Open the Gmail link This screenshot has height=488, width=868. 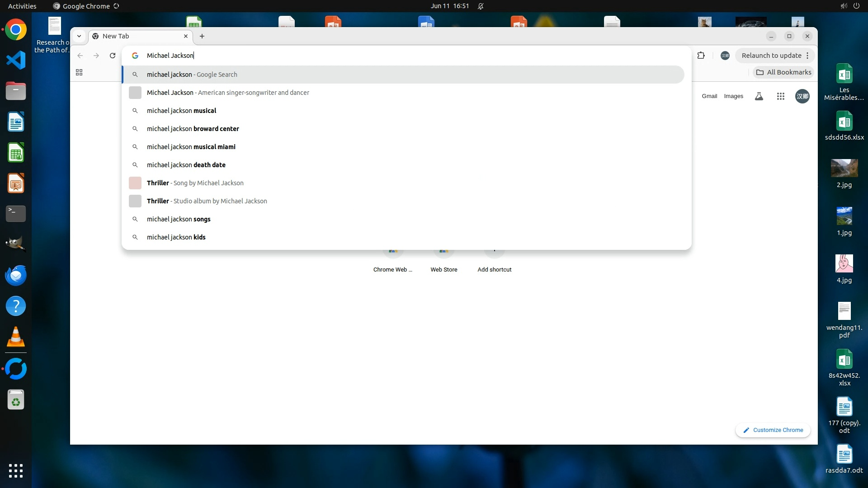click(x=709, y=96)
